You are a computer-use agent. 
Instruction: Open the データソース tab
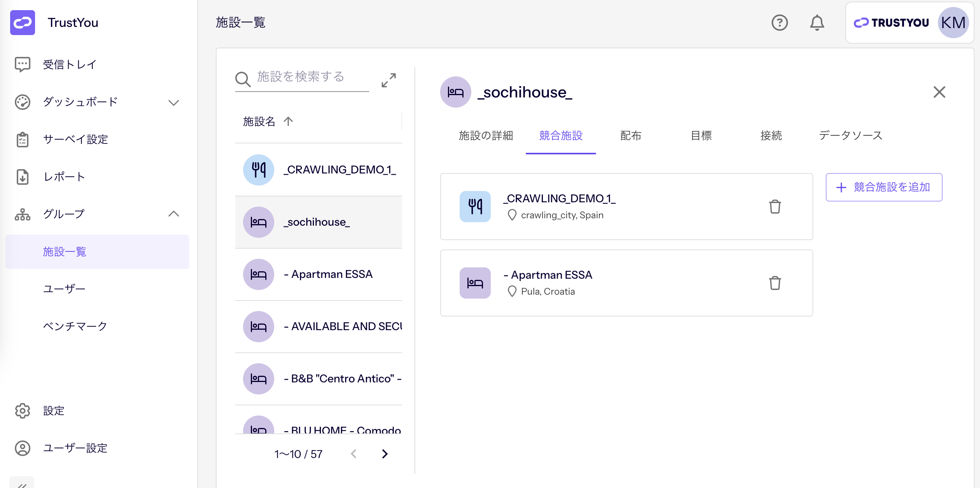(851, 136)
